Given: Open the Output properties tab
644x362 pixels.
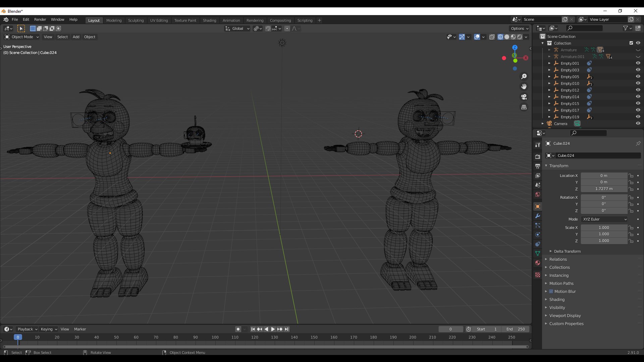Looking at the screenshot, I should [538, 166].
